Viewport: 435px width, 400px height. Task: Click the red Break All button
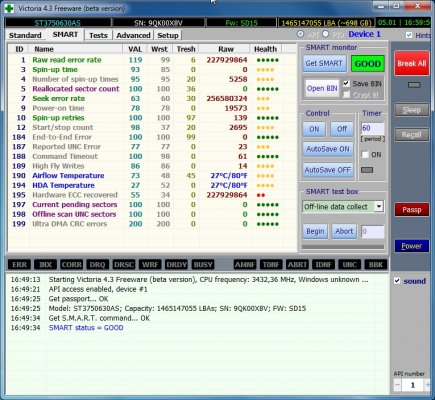coord(412,63)
